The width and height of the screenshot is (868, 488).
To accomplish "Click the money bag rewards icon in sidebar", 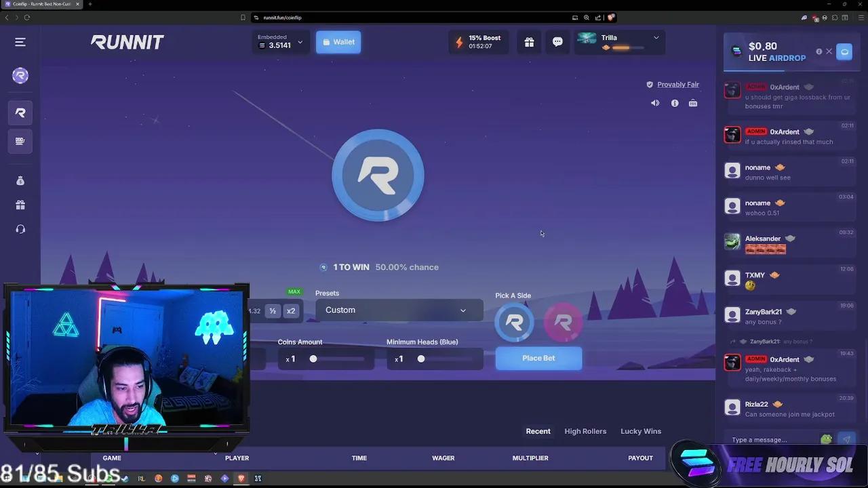I will (x=20, y=180).
